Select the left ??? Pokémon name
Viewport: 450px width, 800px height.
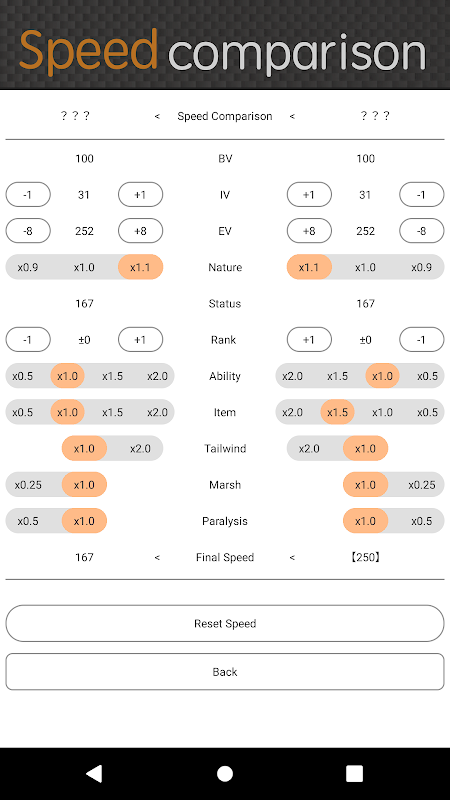click(75, 116)
